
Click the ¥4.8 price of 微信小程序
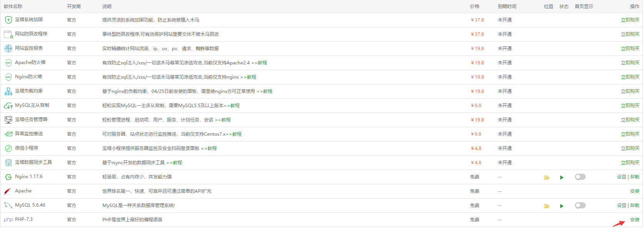pos(476,148)
